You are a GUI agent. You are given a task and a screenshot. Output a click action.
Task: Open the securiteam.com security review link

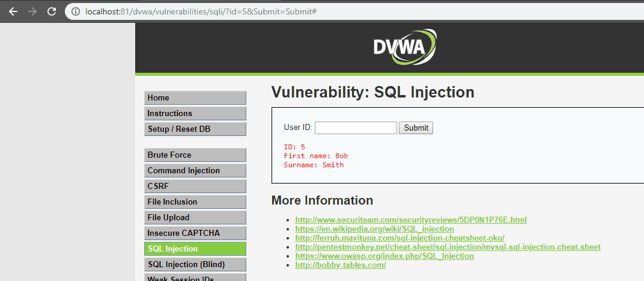pos(411,220)
